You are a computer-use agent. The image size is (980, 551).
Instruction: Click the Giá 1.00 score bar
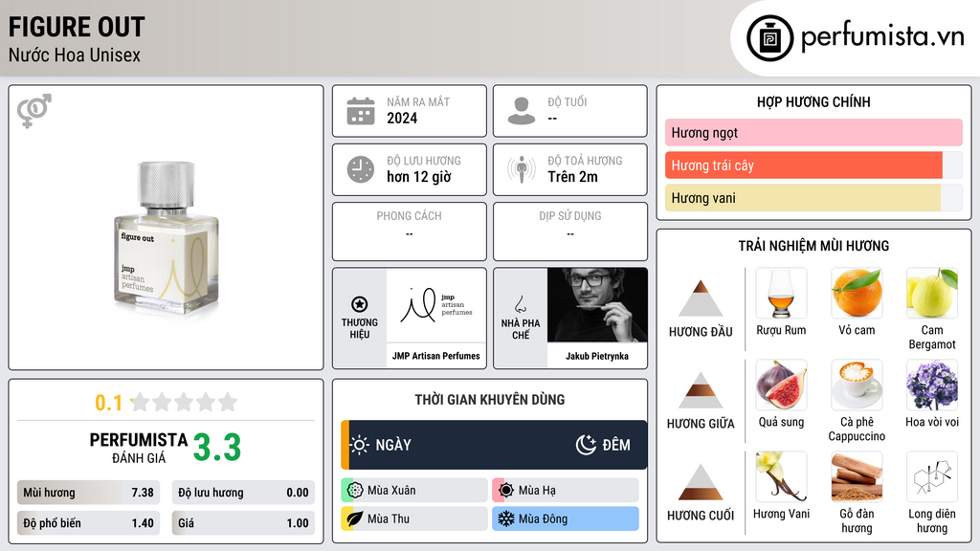[x=243, y=523]
